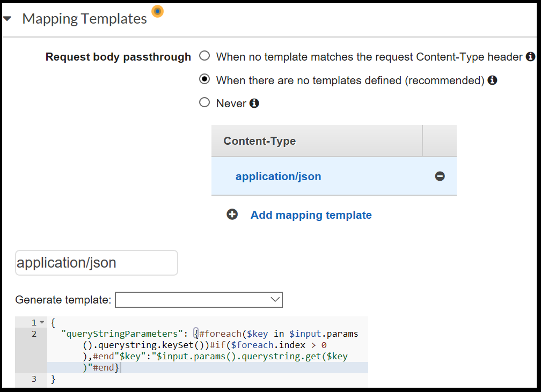Click line number 2 in editor gutter
Viewport: 541px width, 392px height.
tap(34, 334)
